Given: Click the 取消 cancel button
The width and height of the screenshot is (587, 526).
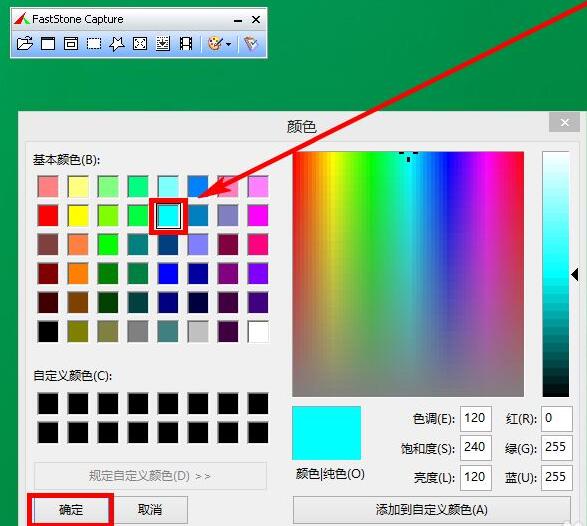Looking at the screenshot, I should (150, 510).
